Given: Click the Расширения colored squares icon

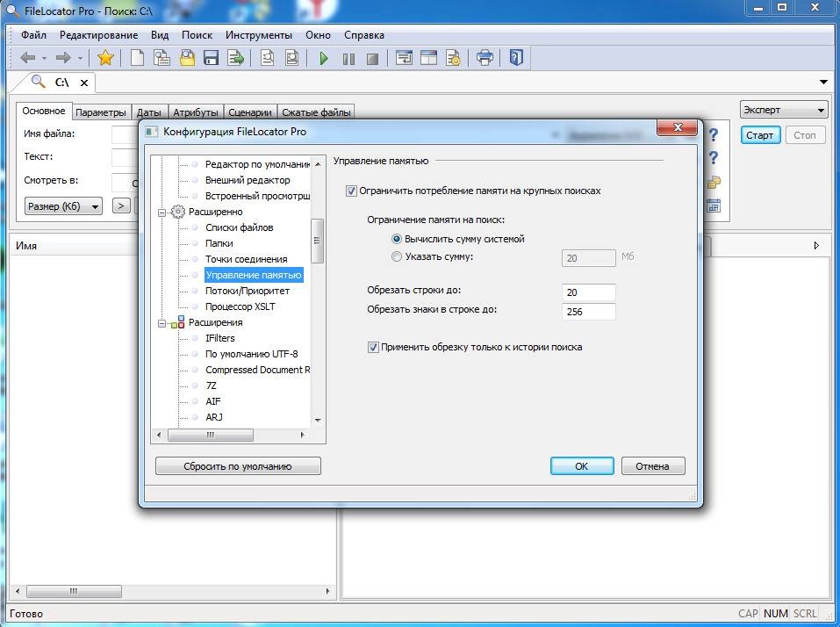Looking at the screenshot, I should point(178,322).
